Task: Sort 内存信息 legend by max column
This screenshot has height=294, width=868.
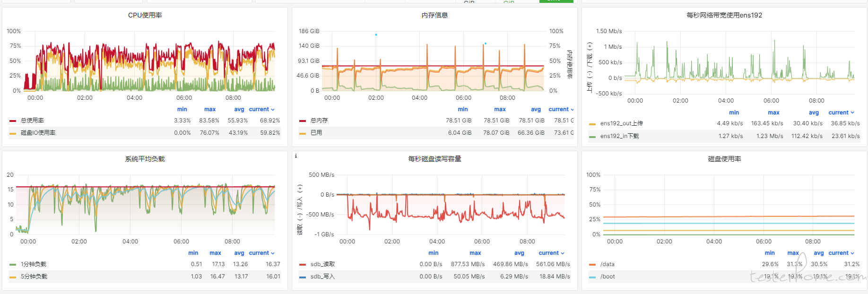Action: coord(500,109)
